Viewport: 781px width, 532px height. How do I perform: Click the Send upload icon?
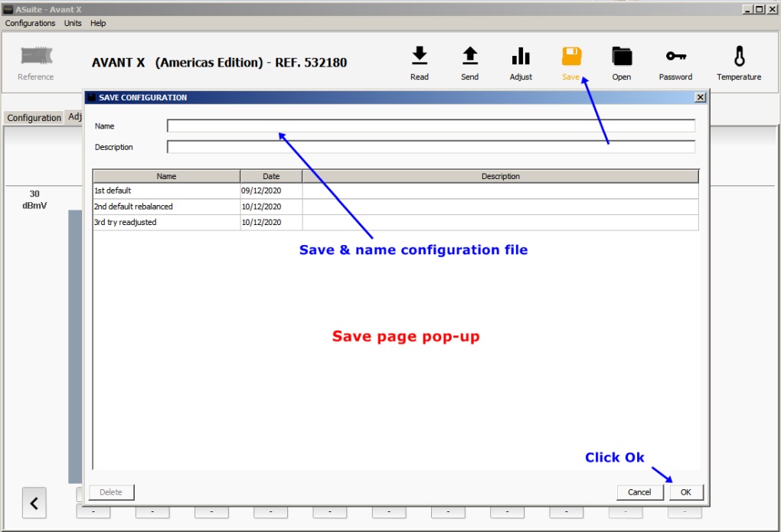(x=469, y=57)
